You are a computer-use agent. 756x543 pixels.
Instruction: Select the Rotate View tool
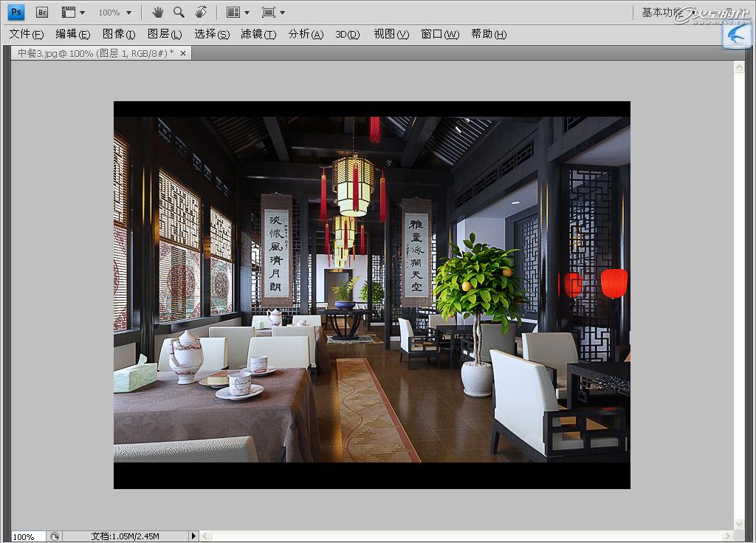point(201,12)
